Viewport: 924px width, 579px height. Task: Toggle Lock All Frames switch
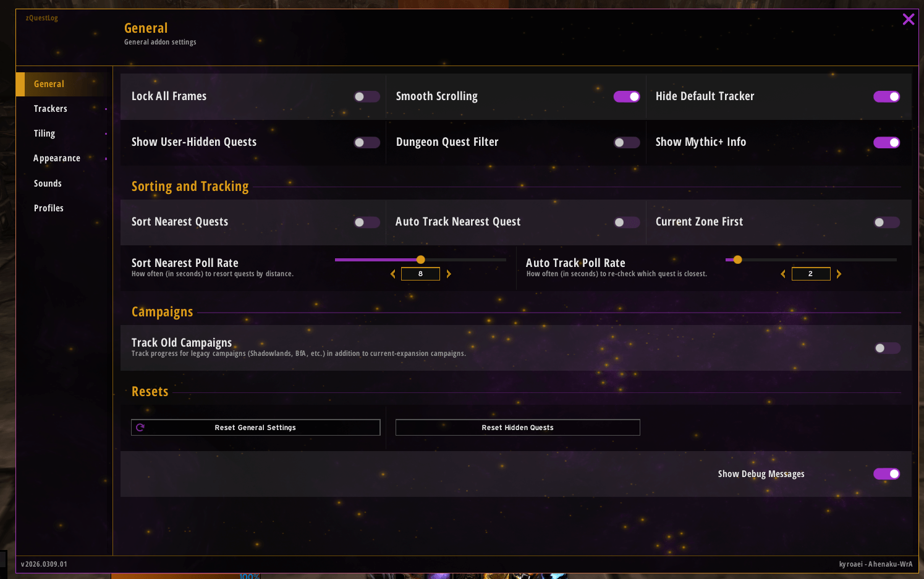click(367, 96)
